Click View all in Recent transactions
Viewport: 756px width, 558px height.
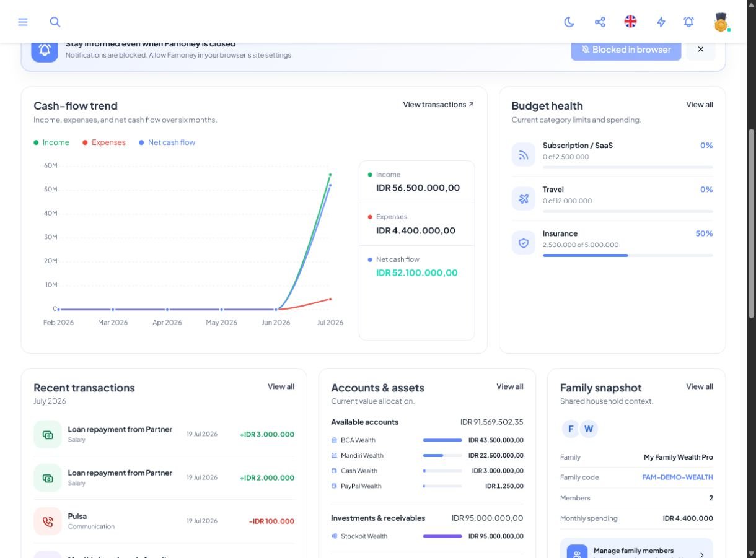[281, 386]
